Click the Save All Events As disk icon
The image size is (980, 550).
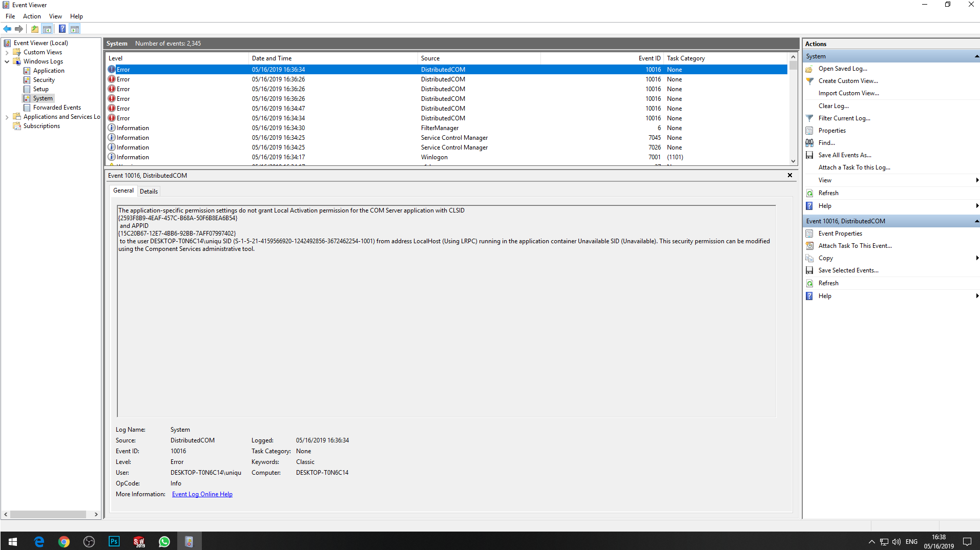pyautogui.click(x=809, y=155)
